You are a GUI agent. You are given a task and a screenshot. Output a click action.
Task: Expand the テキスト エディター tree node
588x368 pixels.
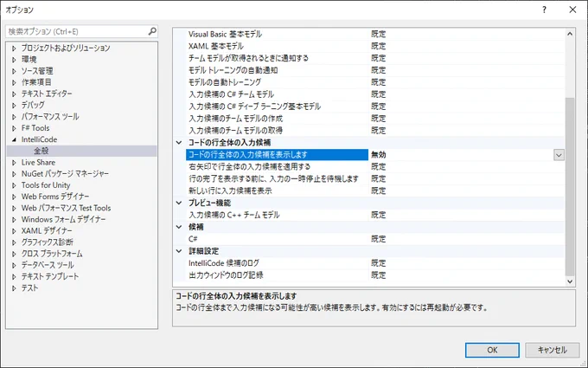(x=14, y=94)
